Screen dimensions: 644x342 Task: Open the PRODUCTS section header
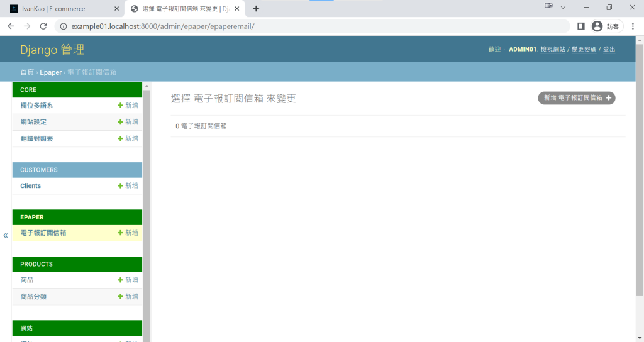click(77, 264)
